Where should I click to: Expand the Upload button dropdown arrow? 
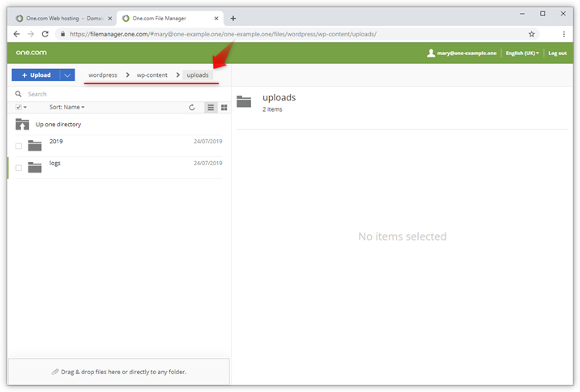coord(67,75)
